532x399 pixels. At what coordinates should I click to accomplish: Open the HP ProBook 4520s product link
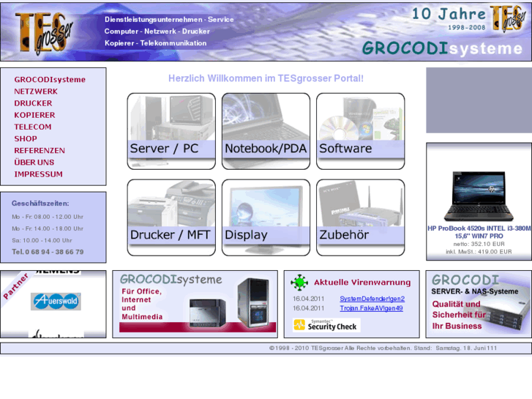click(x=479, y=232)
